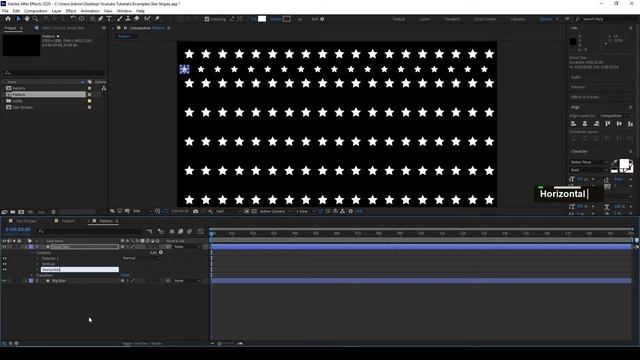This screenshot has height=360, width=640.
Task: Select the Hand tool
Action: pyautogui.click(x=27, y=19)
